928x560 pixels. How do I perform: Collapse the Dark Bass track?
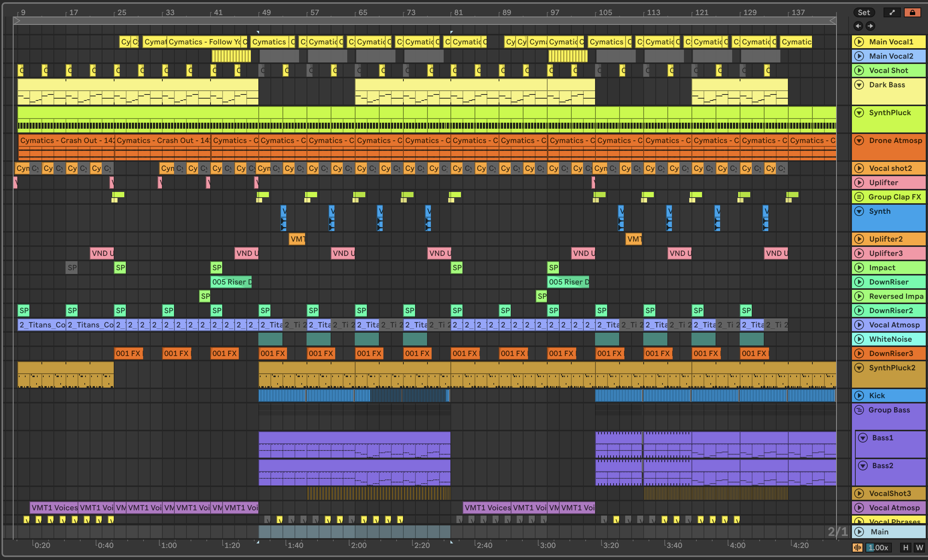(859, 85)
